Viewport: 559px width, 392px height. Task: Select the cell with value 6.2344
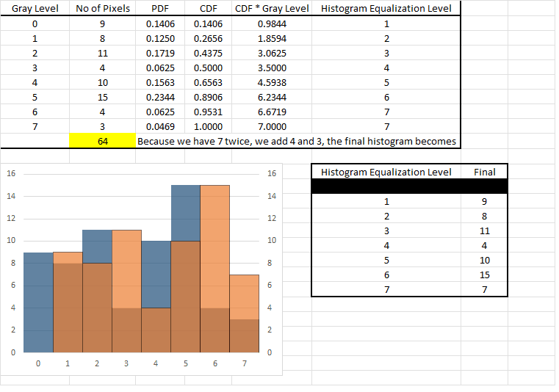tap(272, 98)
